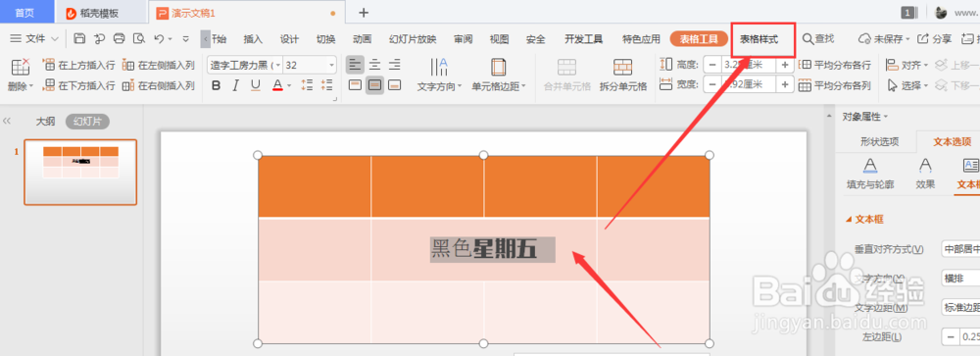Open the quick access customize dropdown arrow
980x356 pixels.
click(185, 39)
